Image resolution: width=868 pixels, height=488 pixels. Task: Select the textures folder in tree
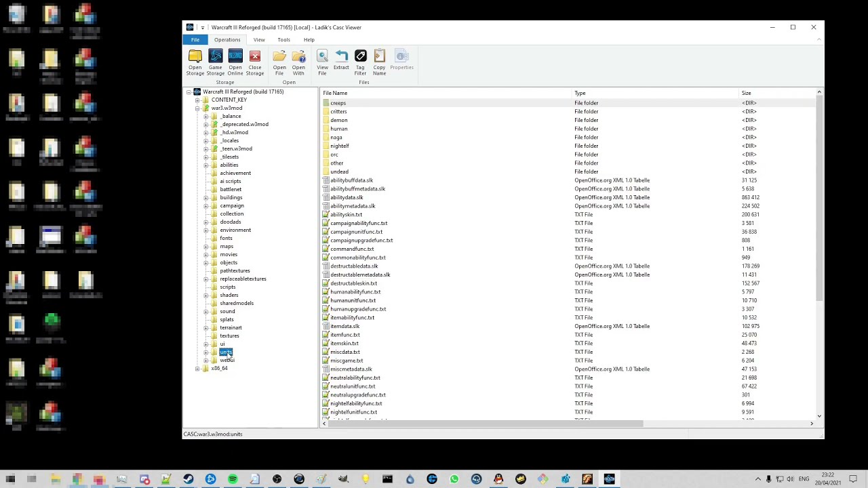click(229, 335)
